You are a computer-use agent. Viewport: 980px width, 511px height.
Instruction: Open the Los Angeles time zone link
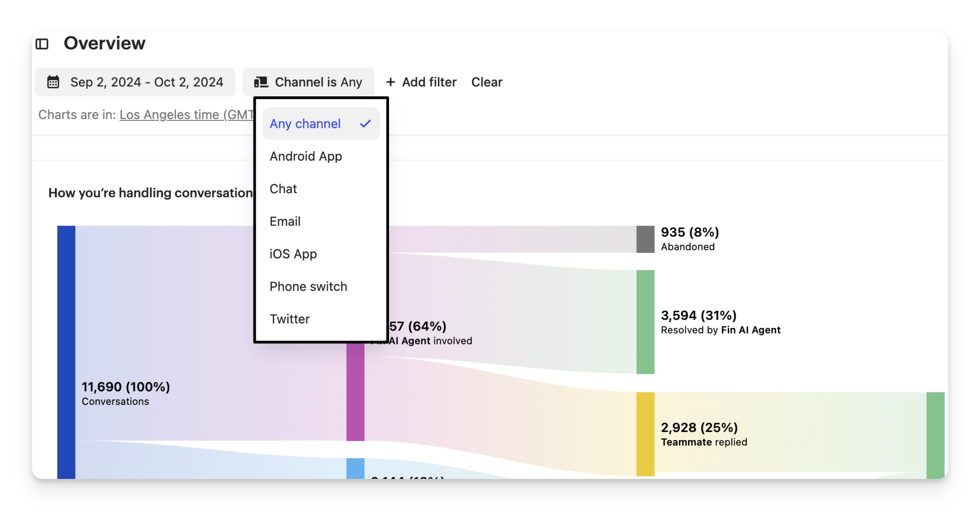click(186, 115)
